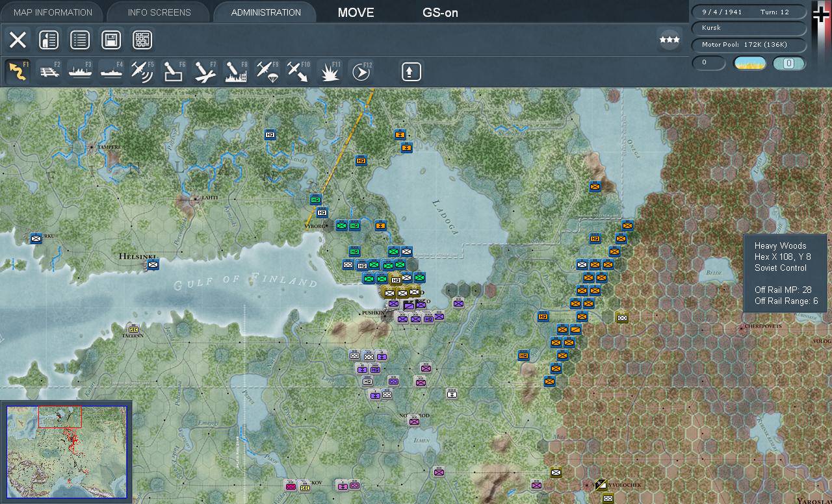This screenshot has width=832, height=504.
Task: Open the INFO SCREENS tab
Action: coord(159,12)
